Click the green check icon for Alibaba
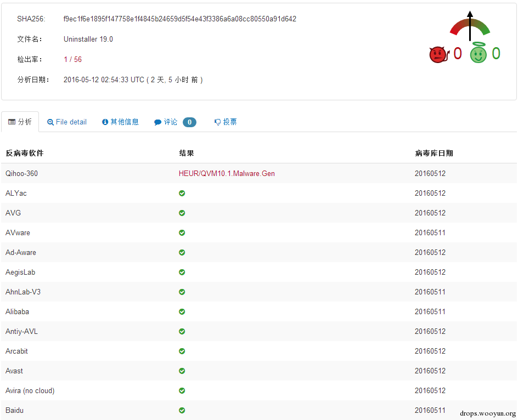The image size is (518, 420). coord(182,311)
